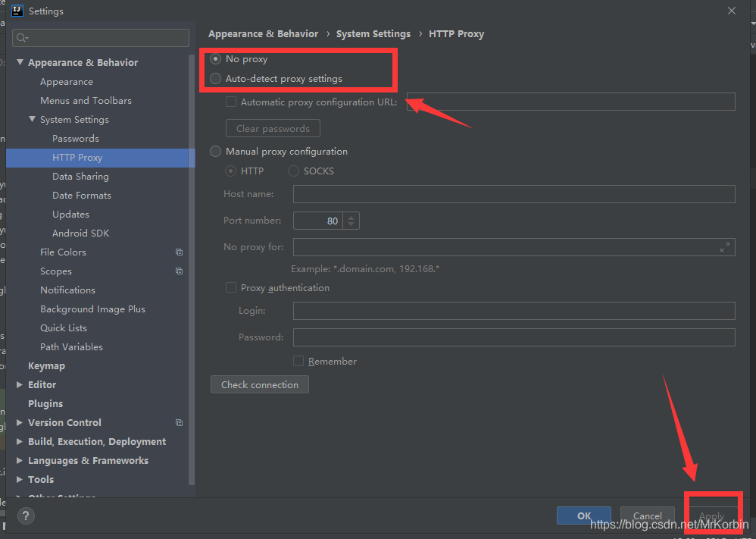Viewport: 756px width, 539px height.
Task: Open the Date Formats page
Action: click(x=82, y=196)
